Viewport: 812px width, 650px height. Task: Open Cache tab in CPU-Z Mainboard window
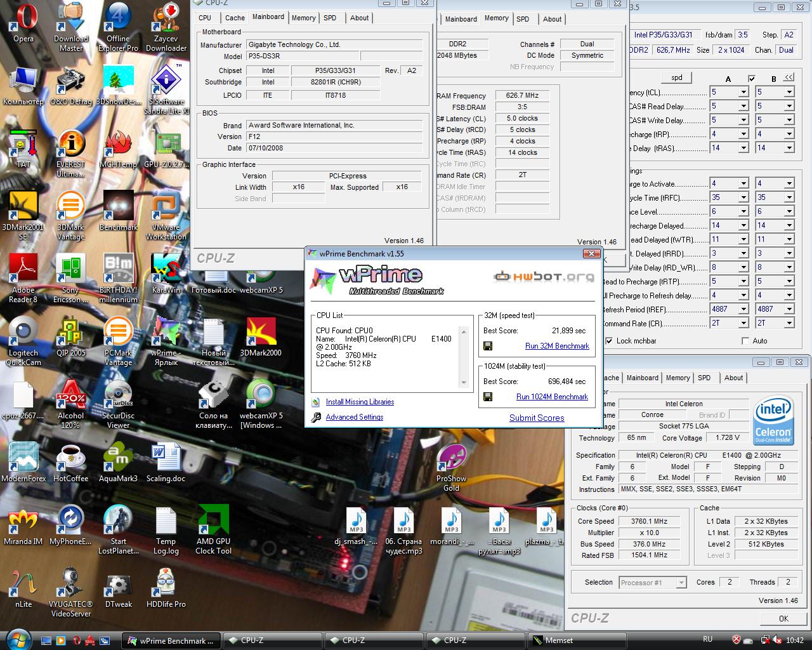pos(235,18)
